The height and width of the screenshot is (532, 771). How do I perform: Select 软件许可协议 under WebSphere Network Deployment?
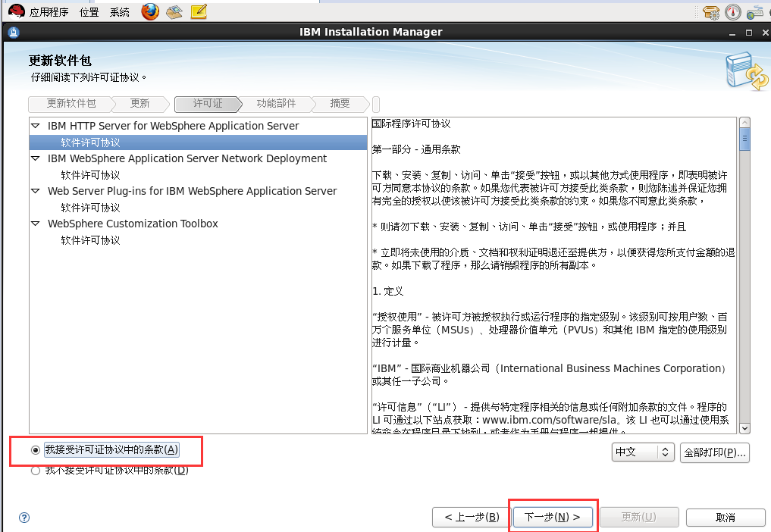[90, 175]
